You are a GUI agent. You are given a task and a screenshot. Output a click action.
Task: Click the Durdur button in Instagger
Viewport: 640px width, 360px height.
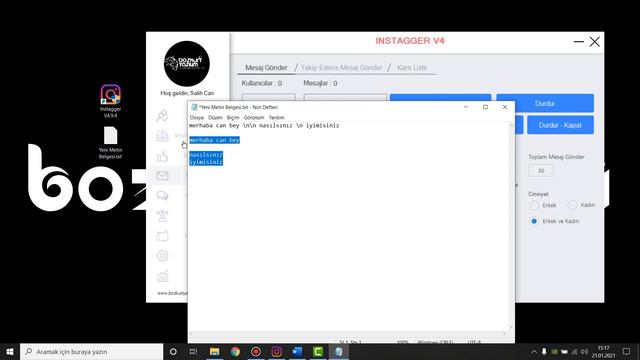(545, 103)
